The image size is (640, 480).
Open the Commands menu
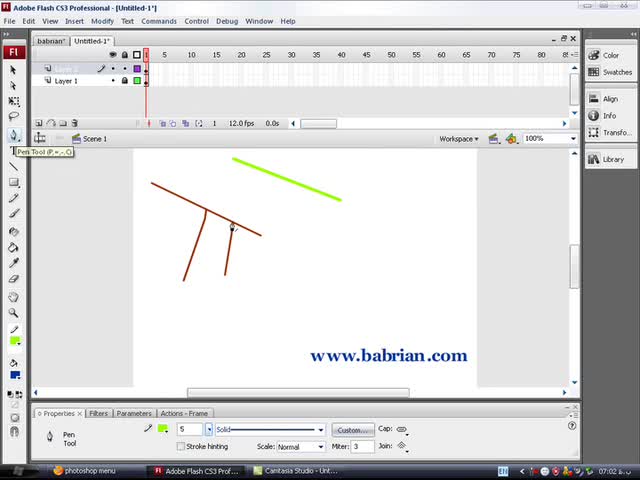click(x=159, y=21)
